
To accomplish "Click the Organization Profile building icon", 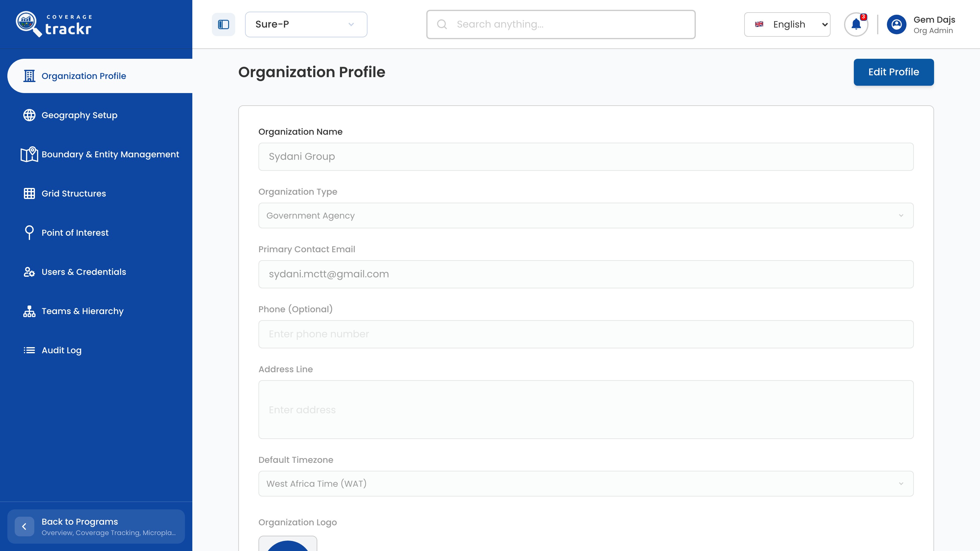I will 29,76.
